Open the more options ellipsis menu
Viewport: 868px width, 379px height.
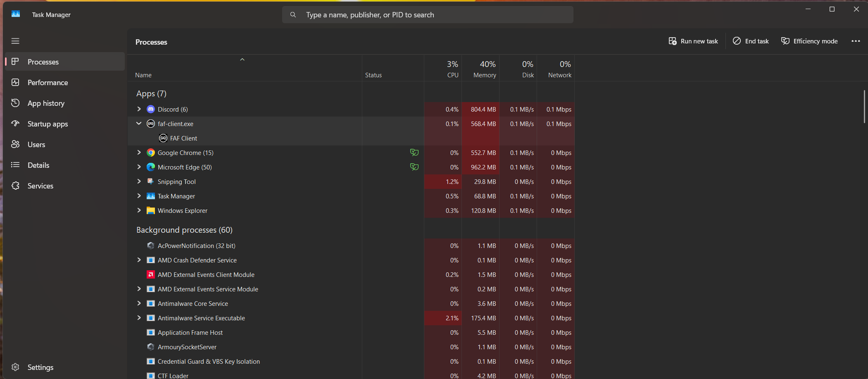[x=856, y=41]
